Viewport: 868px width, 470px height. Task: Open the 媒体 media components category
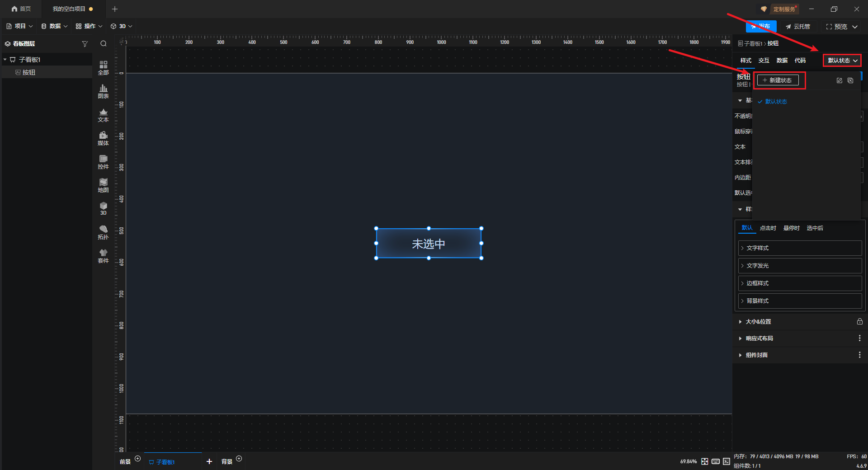click(103, 138)
